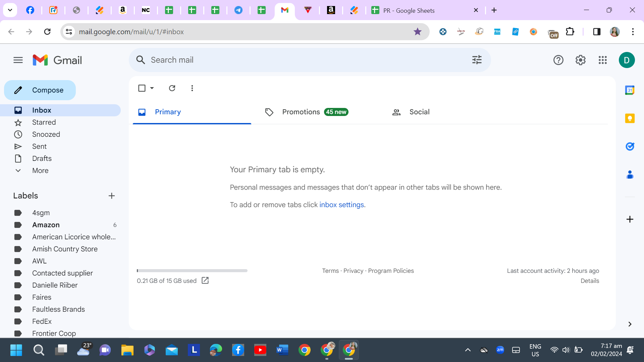
Task: Open a new browser tab
Action: point(494,10)
